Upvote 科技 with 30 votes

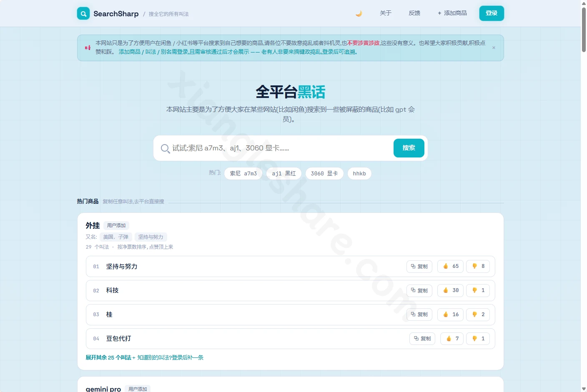pyautogui.click(x=451, y=290)
